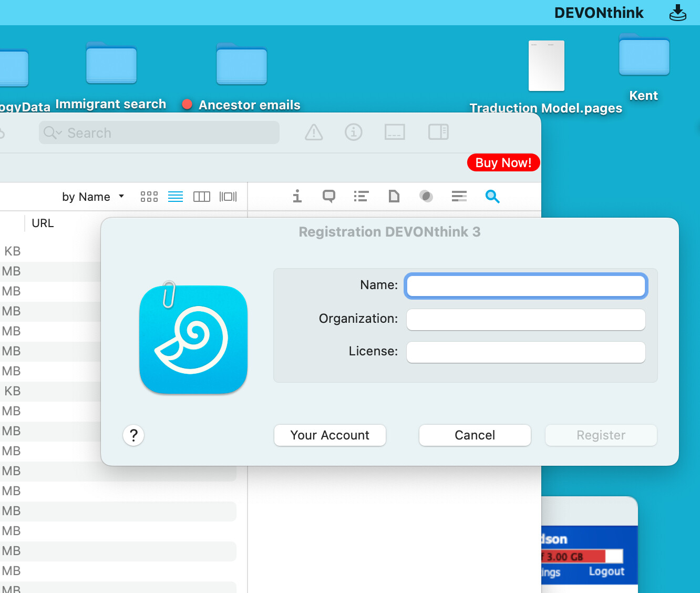Open the search options magnifier dropdown

click(x=53, y=133)
